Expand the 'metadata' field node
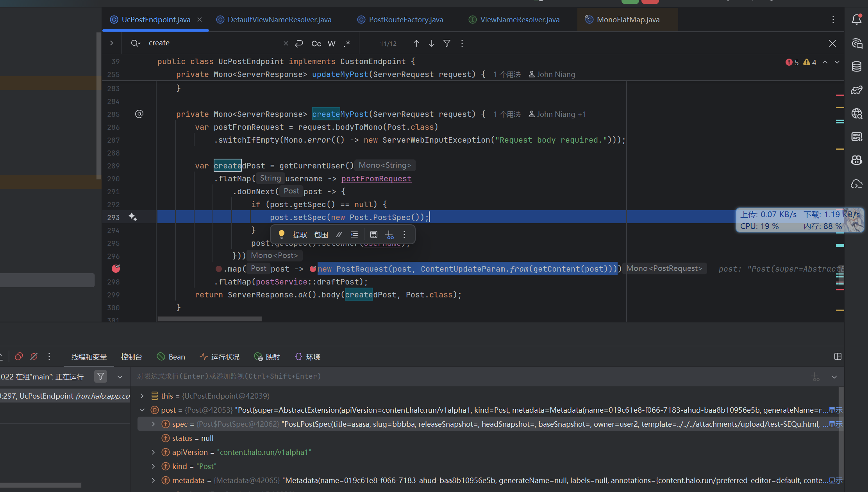 pyautogui.click(x=153, y=480)
